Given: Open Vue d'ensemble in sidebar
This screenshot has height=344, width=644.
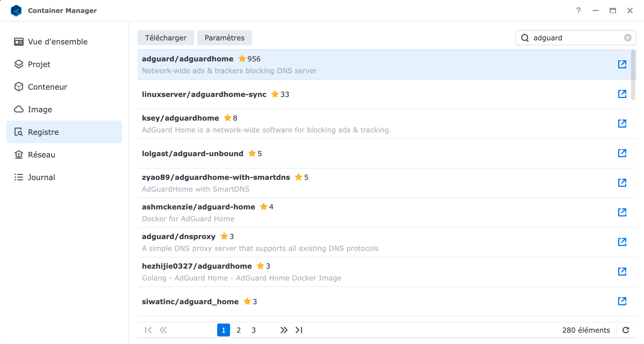Looking at the screenshot, I should point(64,42).
